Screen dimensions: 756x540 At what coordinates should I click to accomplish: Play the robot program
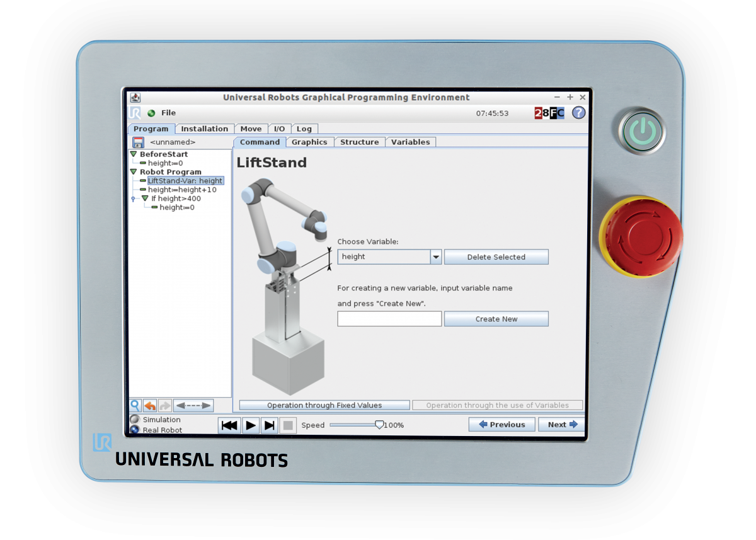tap(251, 425)
